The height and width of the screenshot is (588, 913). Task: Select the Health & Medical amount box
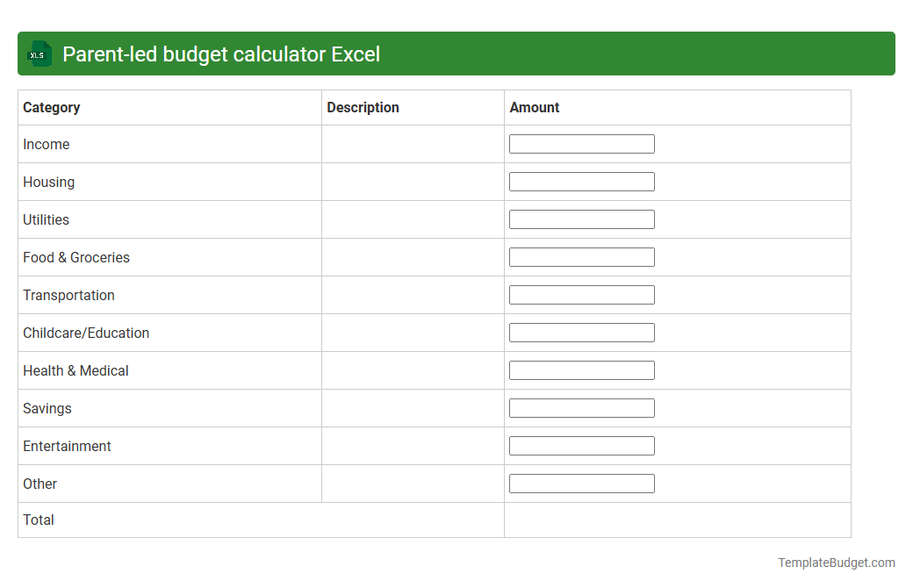[581, 369]
